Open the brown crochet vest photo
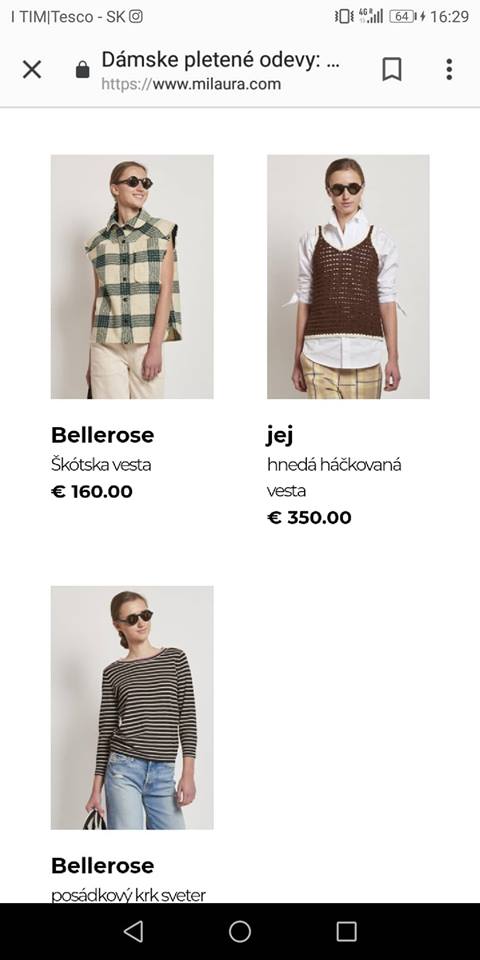The width and height of the screenshot is (480, 960). [x=348, y=277]
